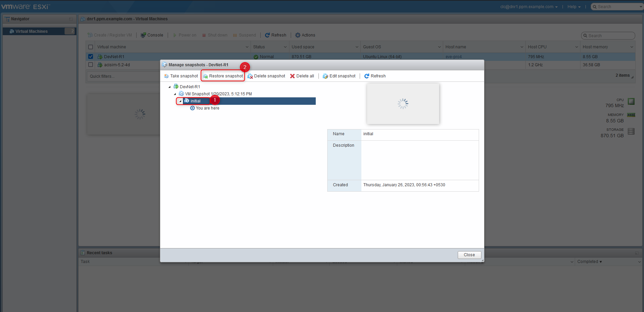Click the Take snapshot icon
This screenshot has height=312, width=644.
(166, 76)
